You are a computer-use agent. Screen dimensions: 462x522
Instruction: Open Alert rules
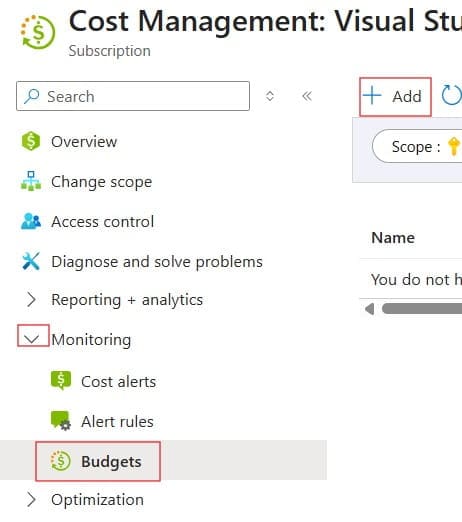(117, 422)
